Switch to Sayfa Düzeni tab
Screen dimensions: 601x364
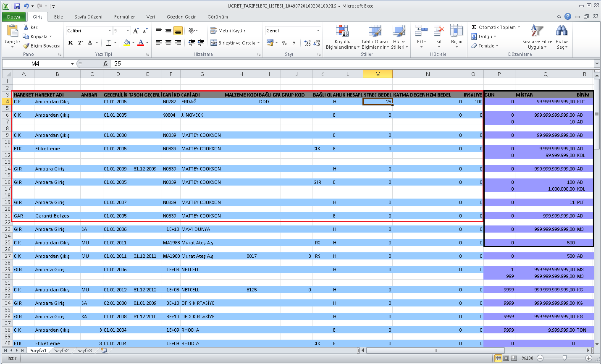89,17
